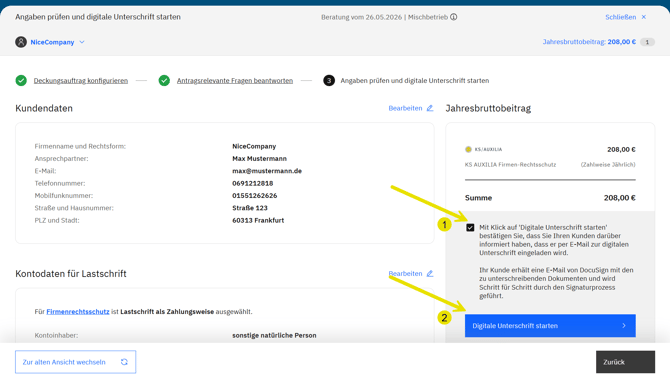This screenshot has width=670, height=381.
Task: Click Bearbeiten link for Kontodaten für Lastschrift
Action: click(x=405, y=273)
